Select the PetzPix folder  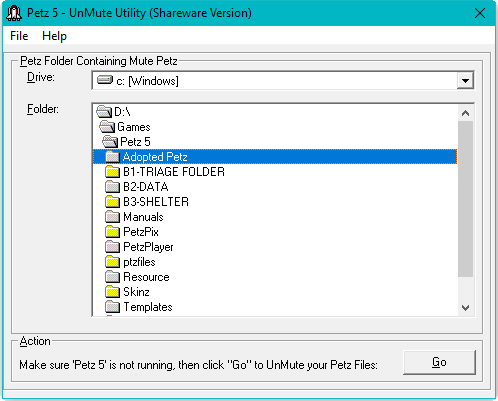pos(275,232)
